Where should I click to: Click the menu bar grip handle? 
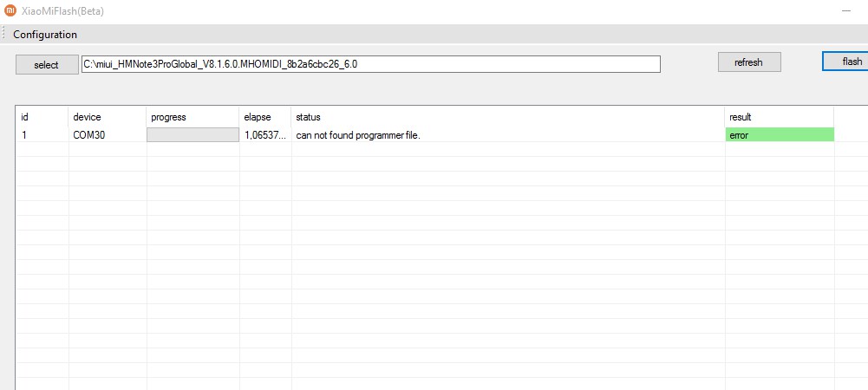pos(4,35)
